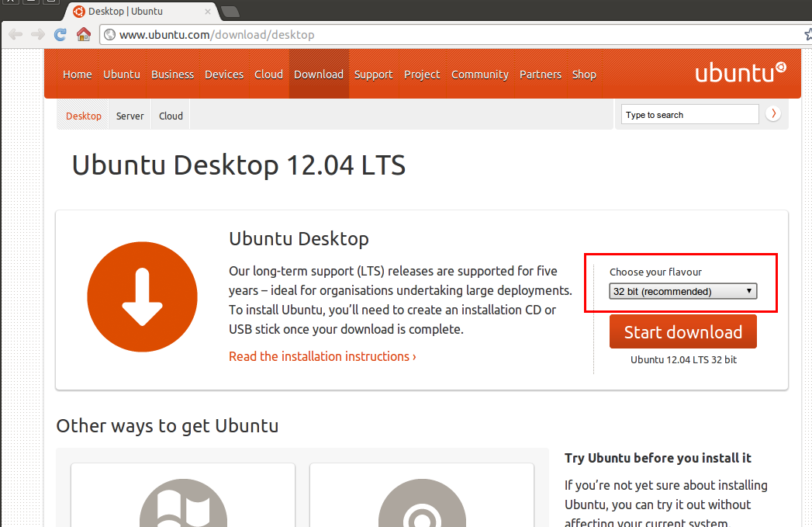Viewport: 812px width, 527px height.
Task: Click the Choose your flavour label
Action: [x=655, y=272]
